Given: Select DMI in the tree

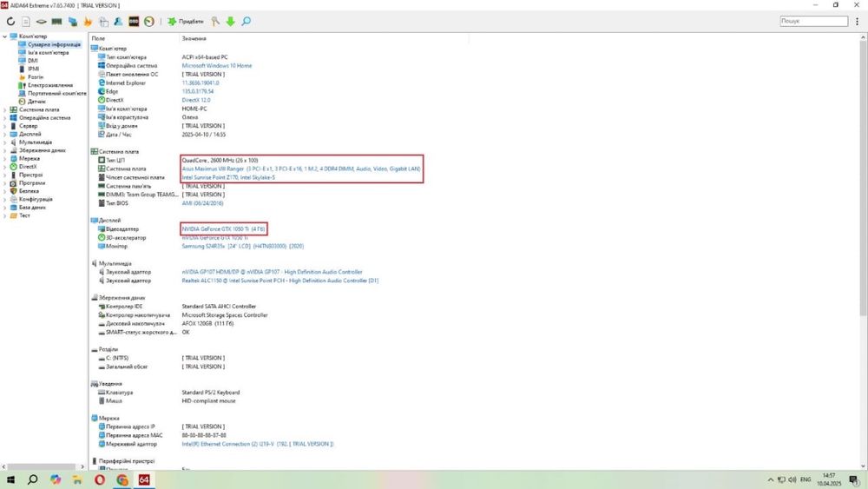Looking at the screenshot, I should tap(33, 60).
